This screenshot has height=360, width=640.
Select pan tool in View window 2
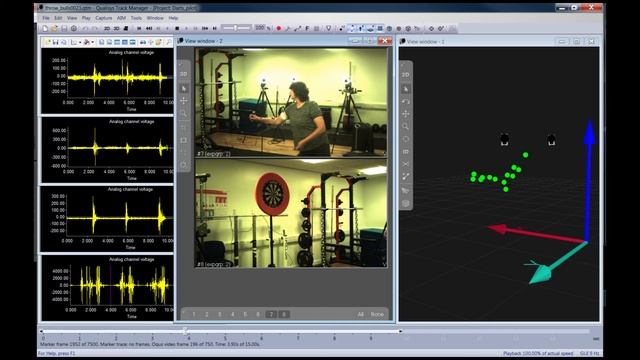click(x=184, y=101)
